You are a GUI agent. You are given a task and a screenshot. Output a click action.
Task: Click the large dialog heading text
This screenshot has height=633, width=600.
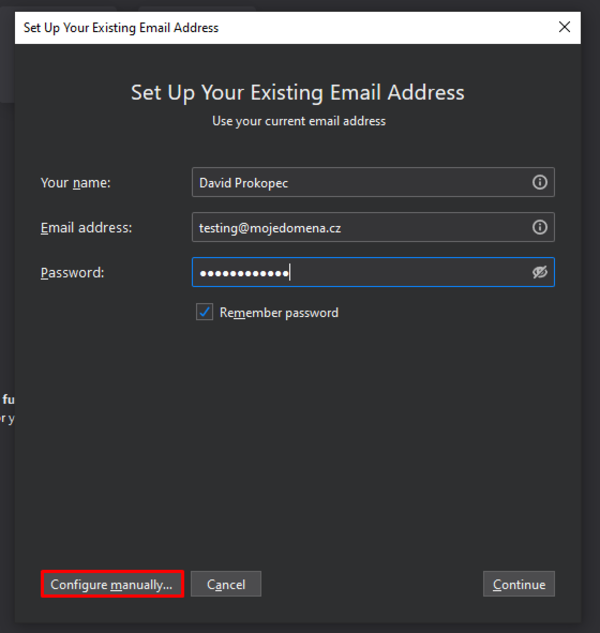[298, 93]
